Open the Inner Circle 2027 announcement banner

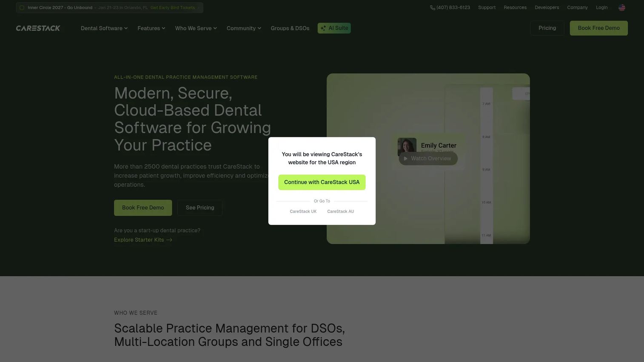[x=109, y=8]
